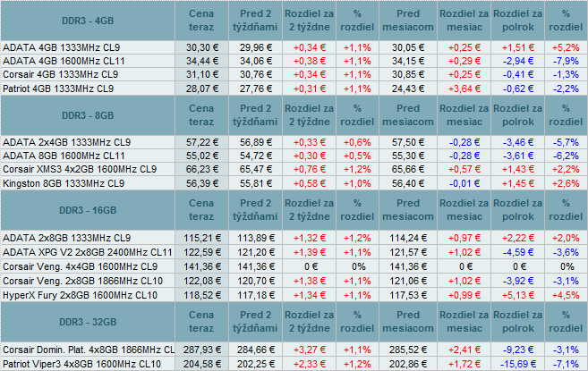Click the -9,23 € half-year difference
Screen dimensions: 588x371
tap(518, 350)
